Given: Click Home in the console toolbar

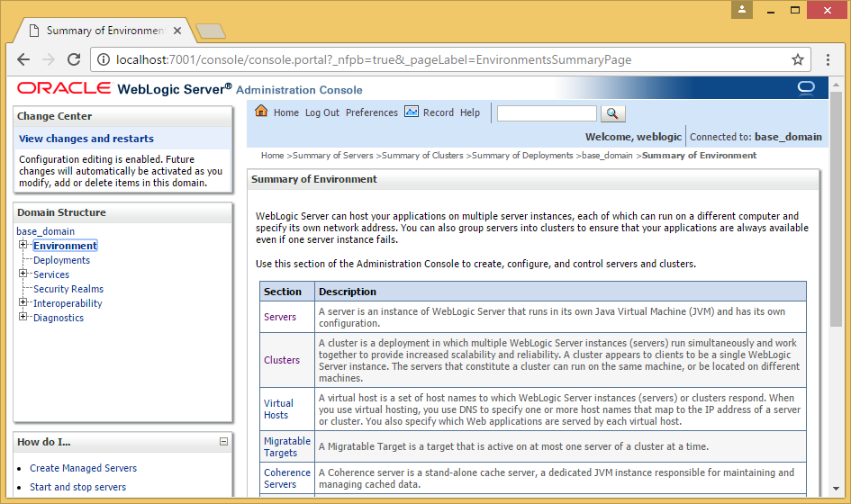Looking at the screenshot, I should tap(286, 112).
